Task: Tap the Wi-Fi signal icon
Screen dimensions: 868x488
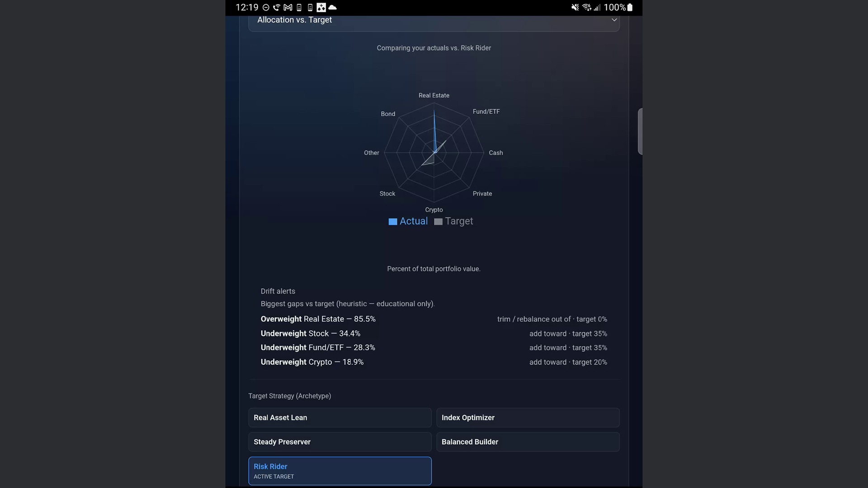Action: pyautogui.click(x=587, y=7)
